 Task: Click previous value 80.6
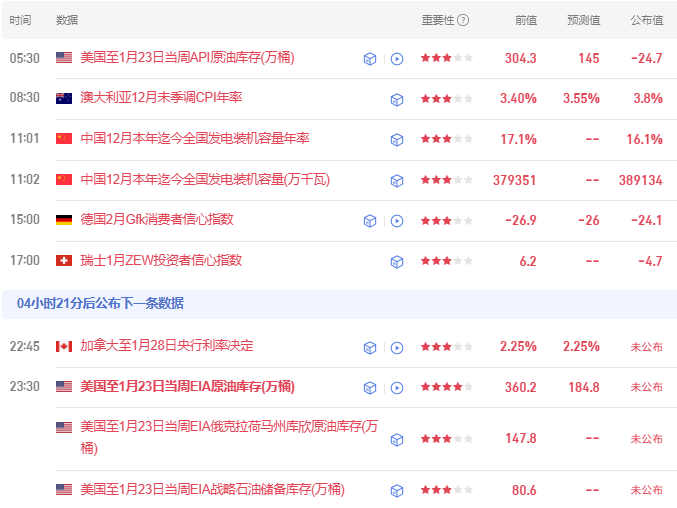pyautogui.click(x=524, y=490)
